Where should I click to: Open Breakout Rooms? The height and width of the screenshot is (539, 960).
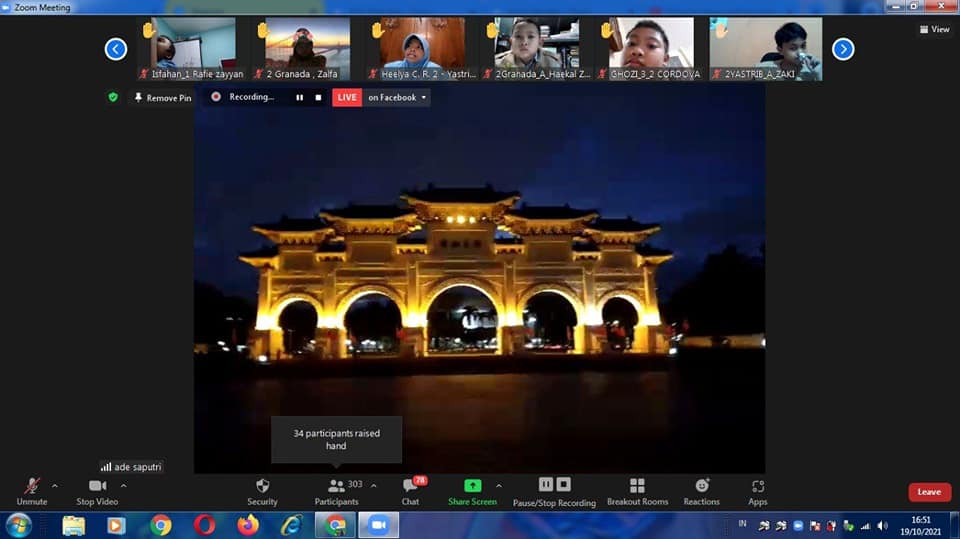point(637,492)
